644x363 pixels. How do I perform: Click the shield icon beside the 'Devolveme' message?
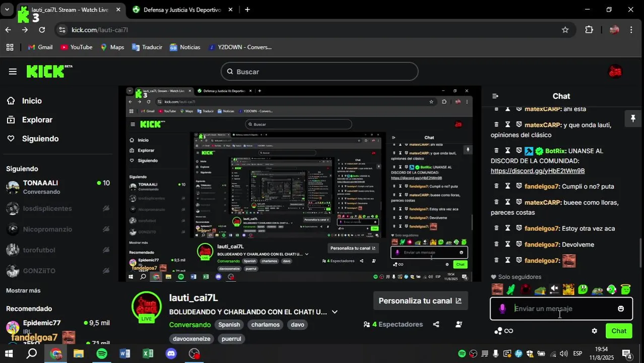[519, 245]
